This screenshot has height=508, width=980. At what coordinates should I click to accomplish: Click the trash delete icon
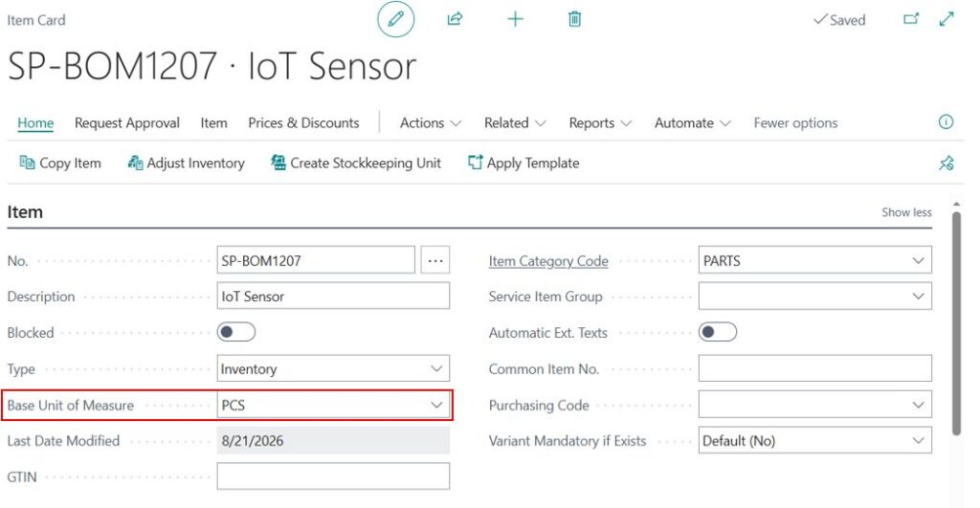[x=574, y=19]
